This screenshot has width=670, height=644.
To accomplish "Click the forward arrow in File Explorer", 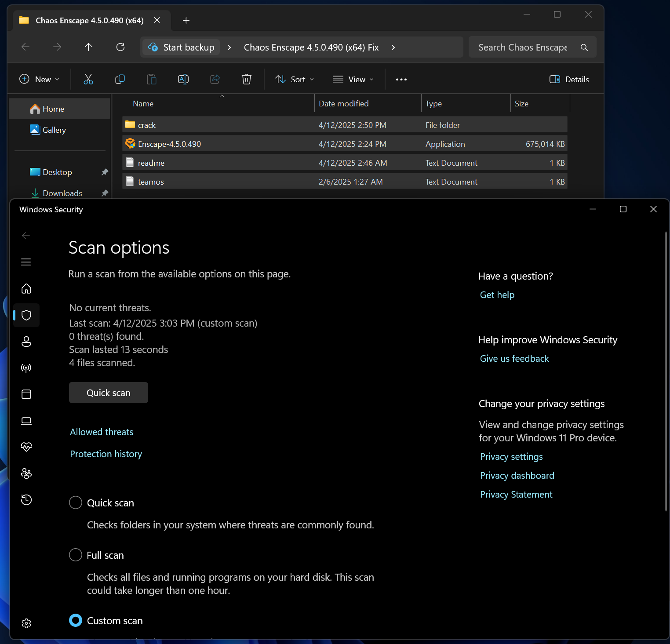I will [x=57, y=47].
